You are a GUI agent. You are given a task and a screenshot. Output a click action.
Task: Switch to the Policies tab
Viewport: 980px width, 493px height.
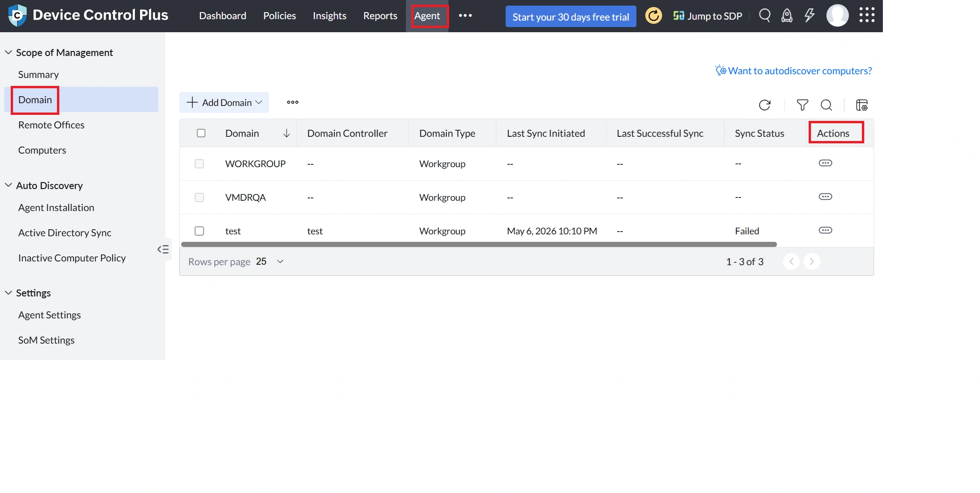pyautogui.click(x=280, y=16)
